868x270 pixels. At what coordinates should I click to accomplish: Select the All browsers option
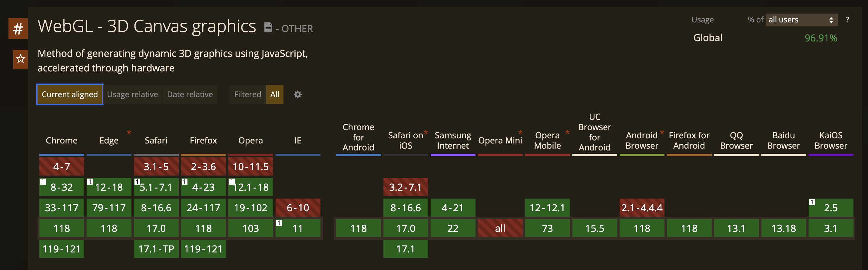click(275, 95)
